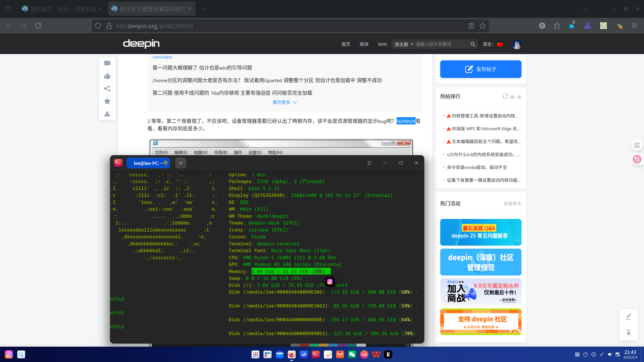
Task: Click the forum search magnifier icon
Action: pyautogui.click(x=473, y=44)
